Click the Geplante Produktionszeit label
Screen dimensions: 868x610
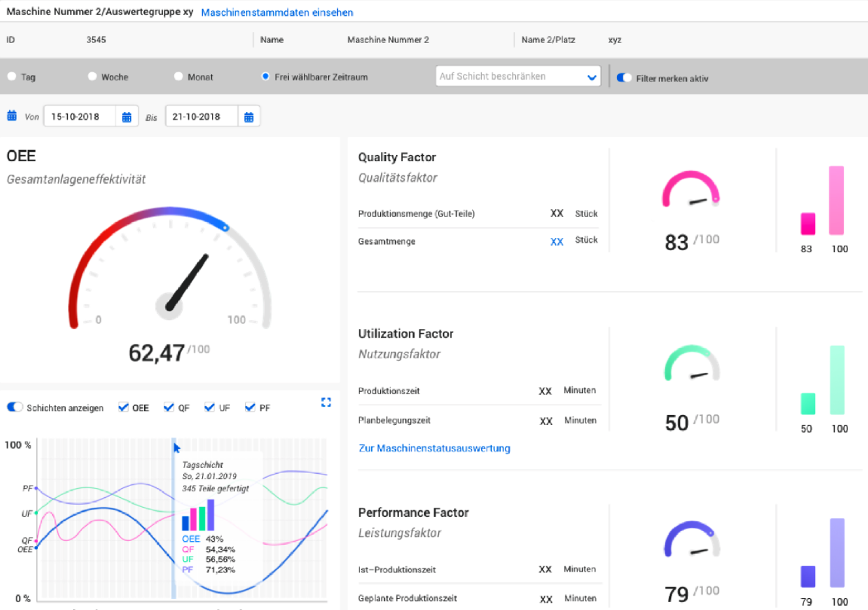[408, 598]
